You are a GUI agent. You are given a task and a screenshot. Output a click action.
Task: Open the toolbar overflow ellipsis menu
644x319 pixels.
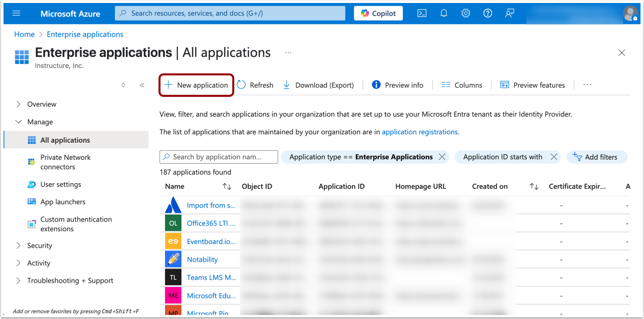pos(587,85)
